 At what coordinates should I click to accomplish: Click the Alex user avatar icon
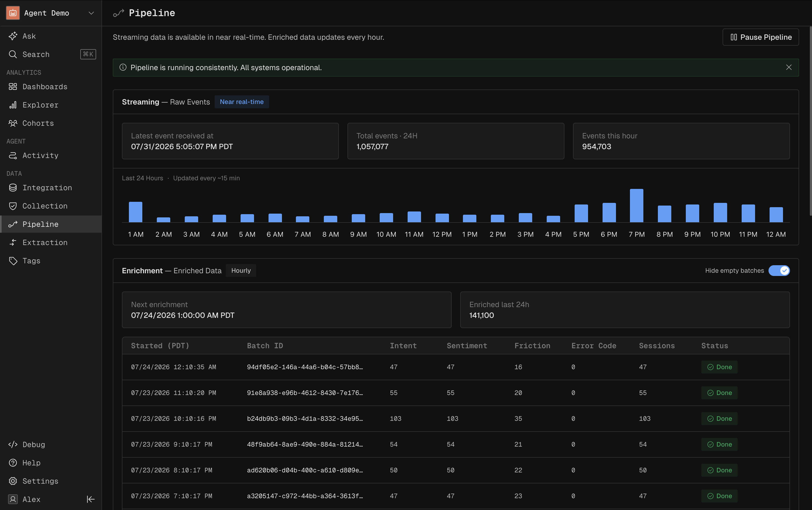[13, 499]
